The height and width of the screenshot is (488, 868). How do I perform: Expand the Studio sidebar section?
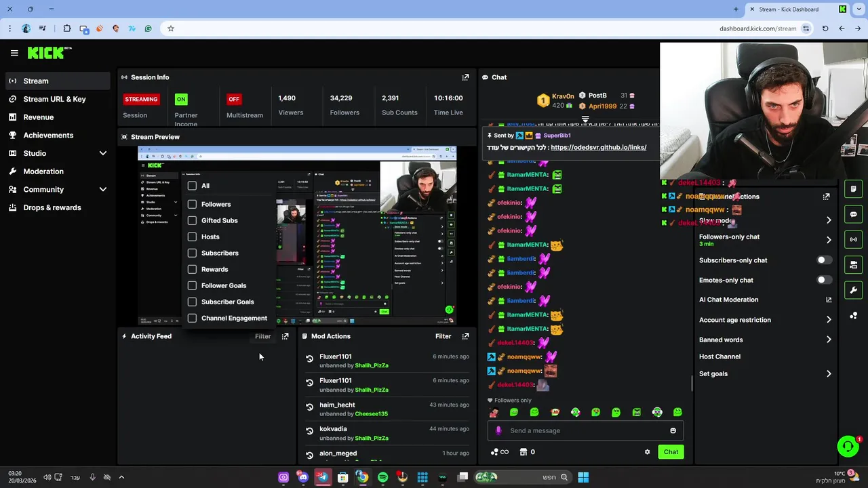tap(103, 153)
